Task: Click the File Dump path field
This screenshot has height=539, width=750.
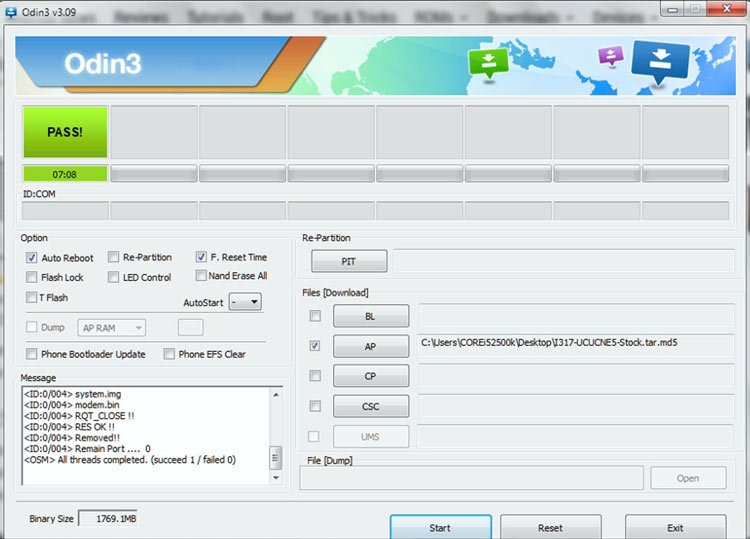Action: (472, 478)
